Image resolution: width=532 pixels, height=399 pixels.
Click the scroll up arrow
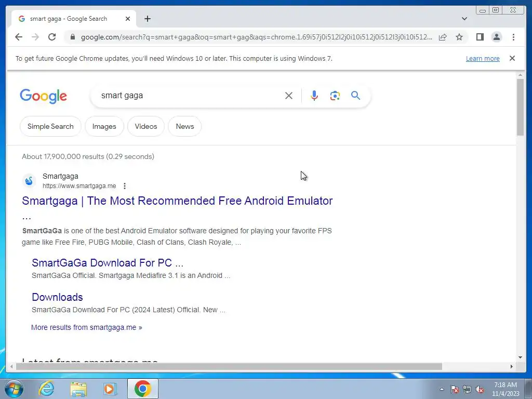(521, 75)
